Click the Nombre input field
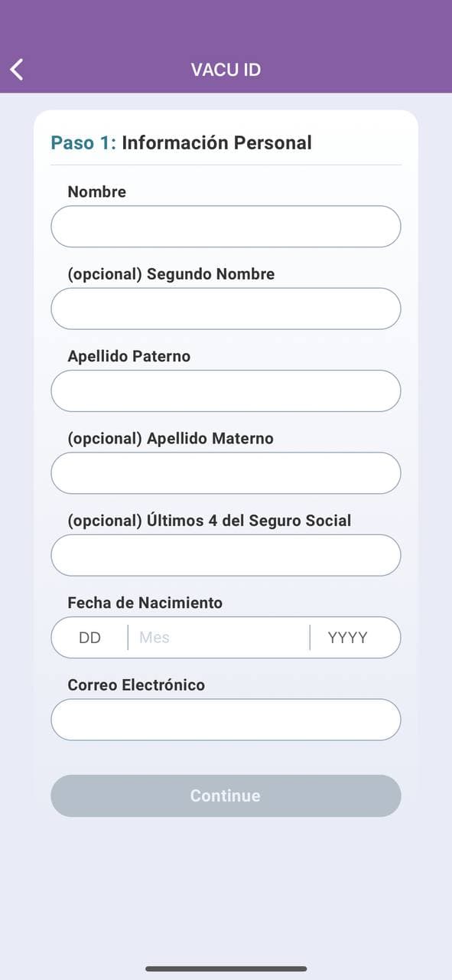The width and height of the screenshot is (452, 980). point(226,227)
